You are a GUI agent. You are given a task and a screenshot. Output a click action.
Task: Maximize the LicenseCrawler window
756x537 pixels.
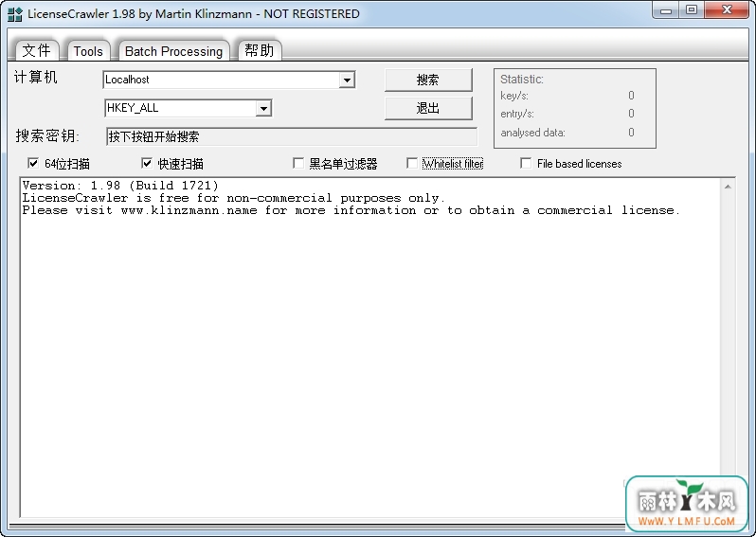[692, 10]
